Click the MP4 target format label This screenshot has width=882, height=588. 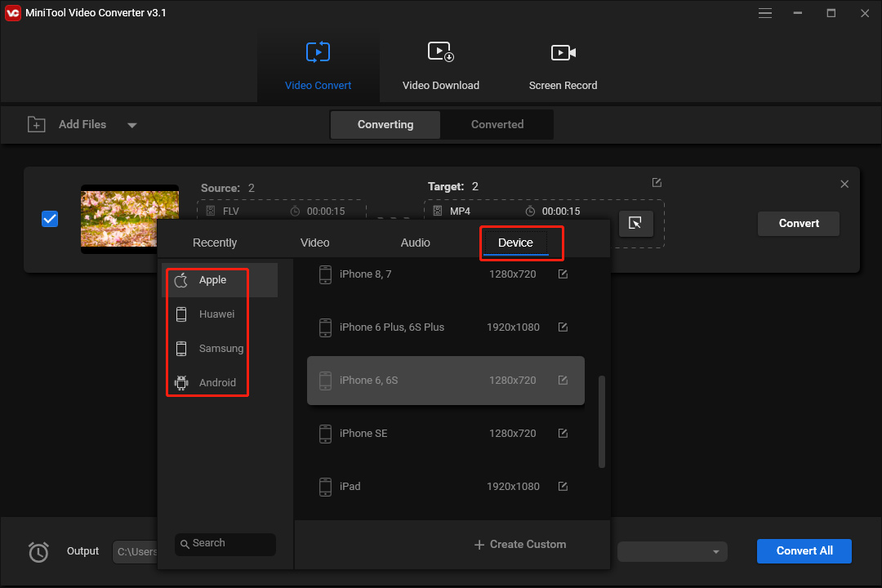[x=460, y=211]
